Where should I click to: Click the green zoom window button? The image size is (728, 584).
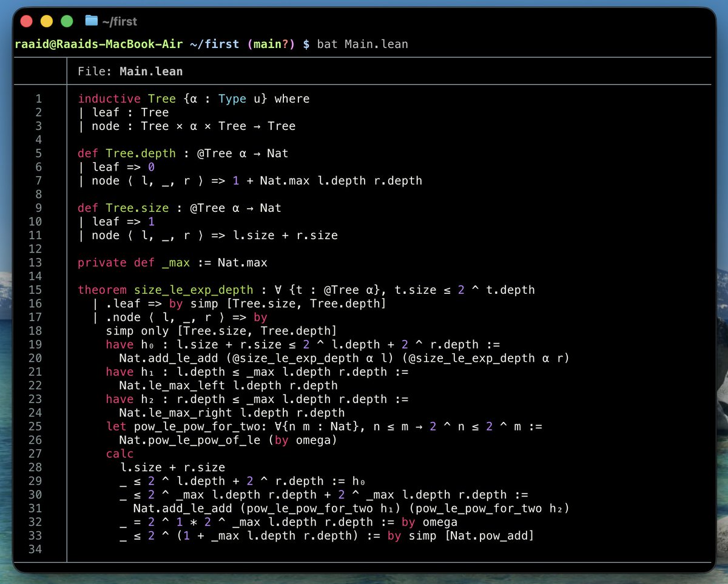click(x=67, y=21)
